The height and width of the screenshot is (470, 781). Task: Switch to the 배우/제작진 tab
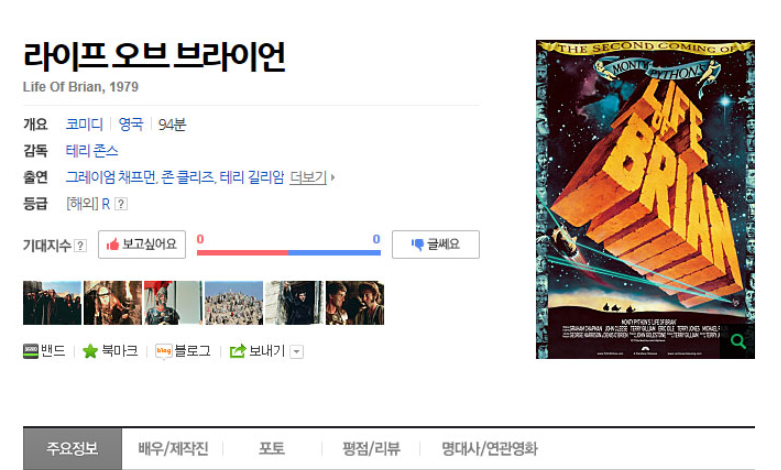click(173, 449)
